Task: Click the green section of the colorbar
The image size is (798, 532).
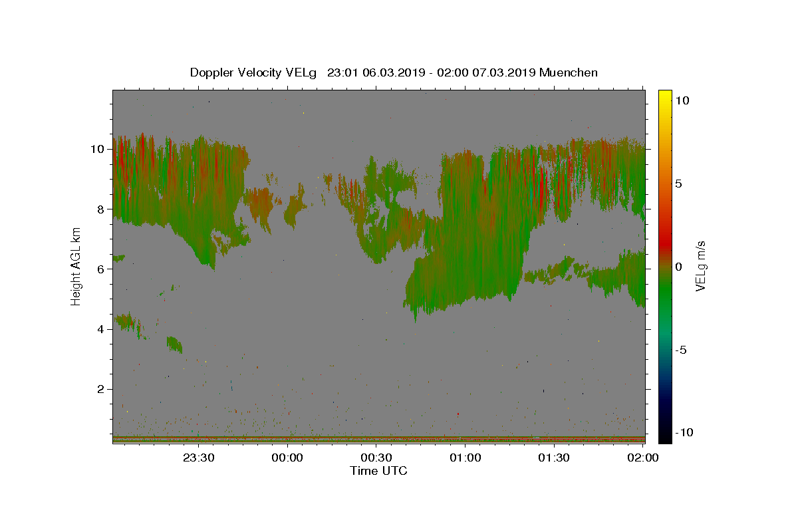Action: coord(664,289)
